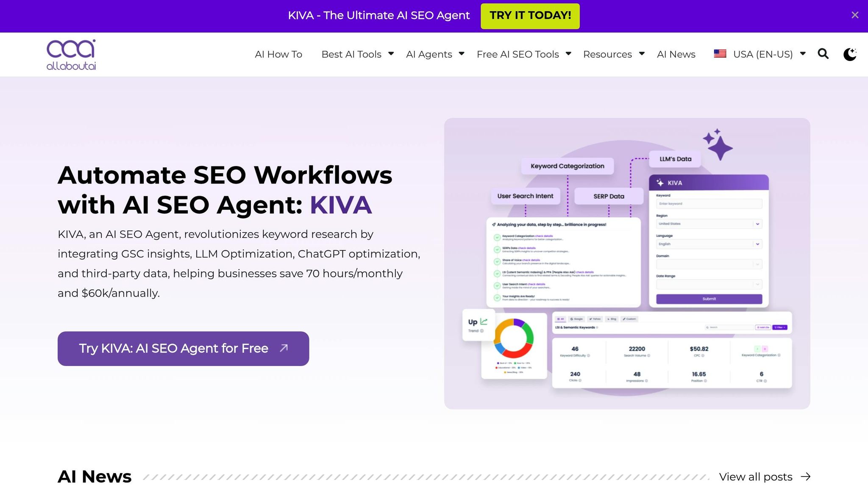Click Try KIVA: AI SEO Agent for Free
The height and width of the screenshot is (488, 868).
point(183,349)
